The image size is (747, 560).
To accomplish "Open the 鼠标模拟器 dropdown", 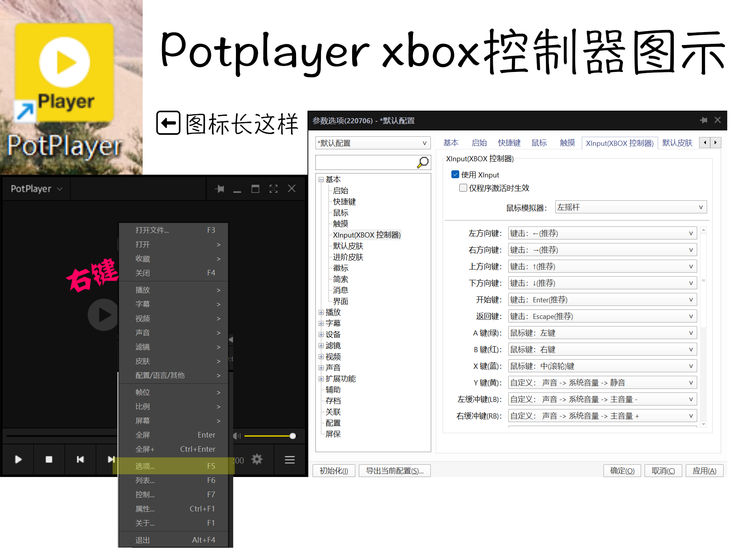I will pos(631,207).
